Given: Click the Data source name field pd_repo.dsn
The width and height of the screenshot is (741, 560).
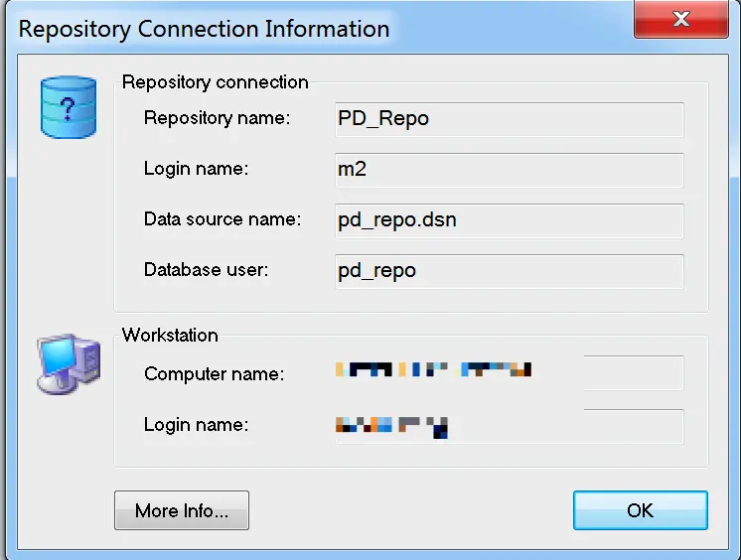Looking at the screenshot, I should (509, 220).
